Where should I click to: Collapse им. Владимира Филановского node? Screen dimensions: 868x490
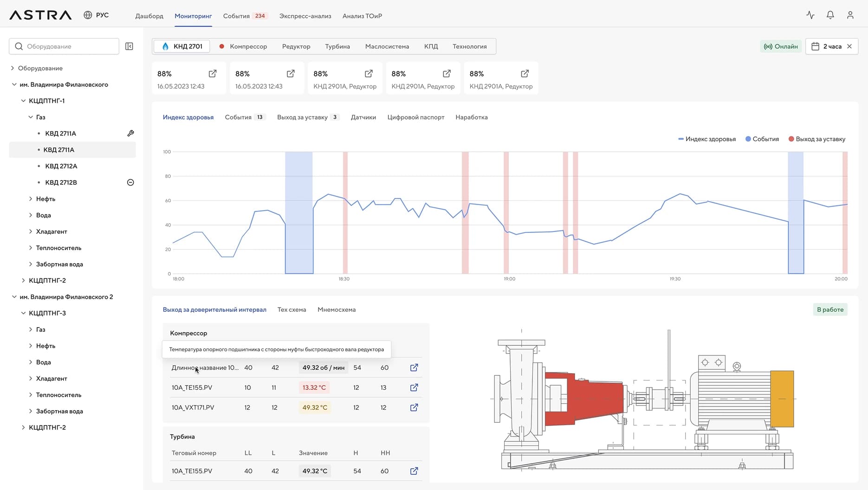coord(14,84)
